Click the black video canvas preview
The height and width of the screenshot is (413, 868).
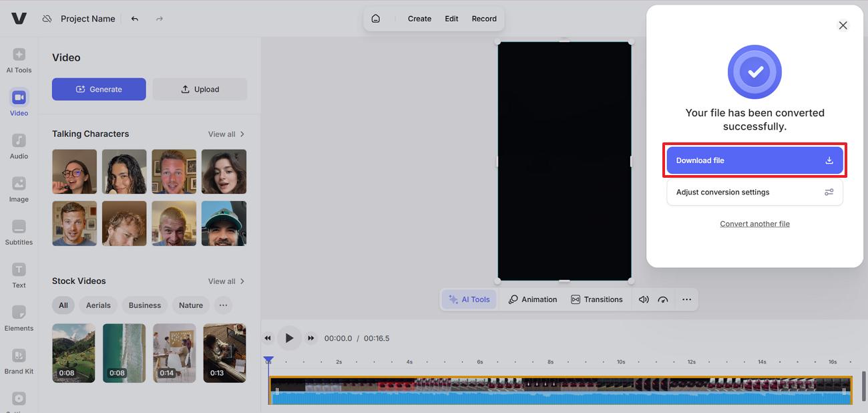[564, 161]
